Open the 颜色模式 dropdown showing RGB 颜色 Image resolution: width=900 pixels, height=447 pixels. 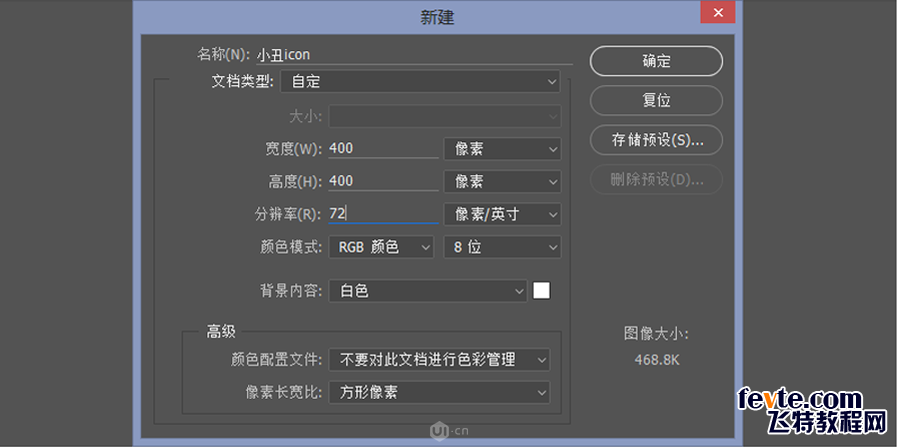[x=379, y=247]
